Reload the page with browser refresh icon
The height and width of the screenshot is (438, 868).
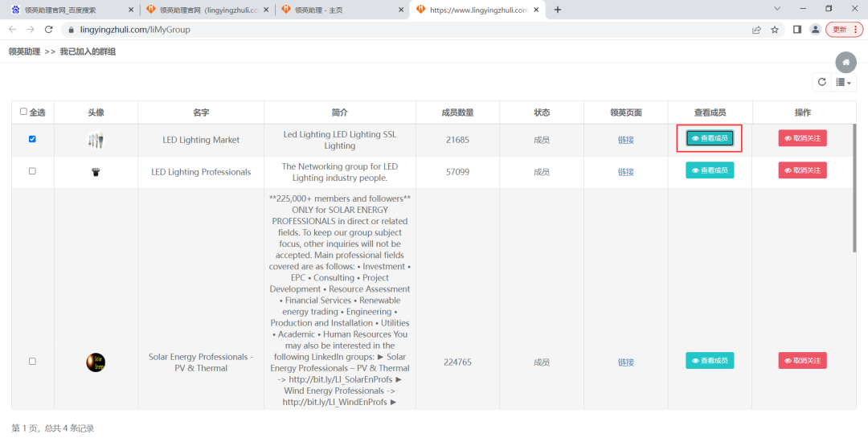49,30
